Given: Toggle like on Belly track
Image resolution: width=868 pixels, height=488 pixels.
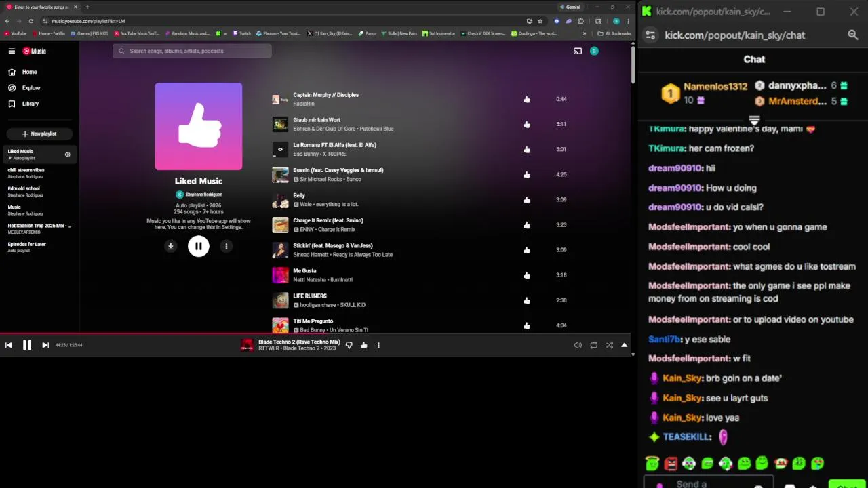Looking at the screenshot, I should click(527, 200).
